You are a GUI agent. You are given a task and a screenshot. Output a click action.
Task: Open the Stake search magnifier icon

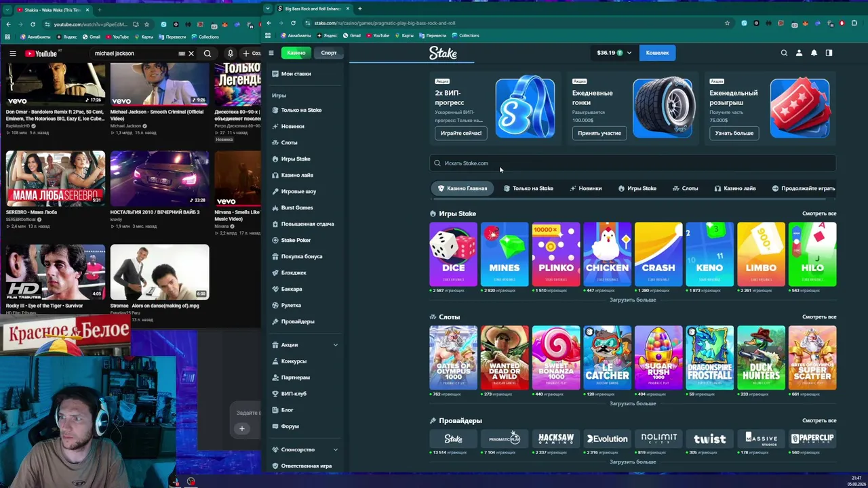[784, 53]
